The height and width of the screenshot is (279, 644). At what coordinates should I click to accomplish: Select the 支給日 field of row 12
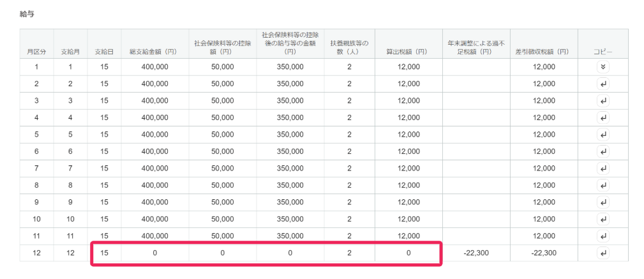104,253
